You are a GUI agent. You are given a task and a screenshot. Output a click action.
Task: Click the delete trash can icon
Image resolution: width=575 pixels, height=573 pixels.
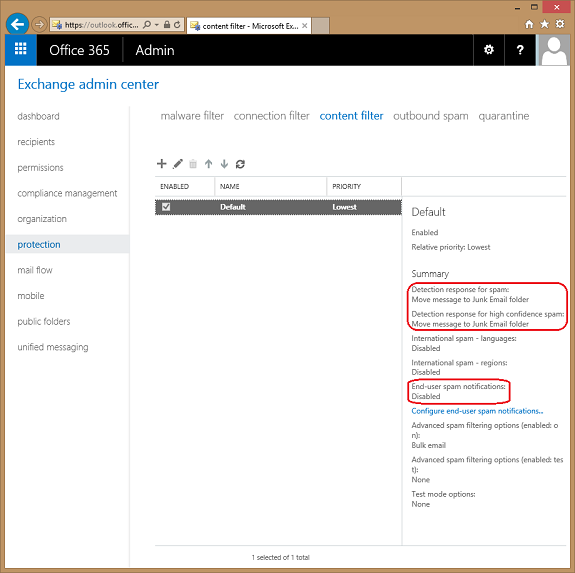pyautogui.click(x=193, y=164)
